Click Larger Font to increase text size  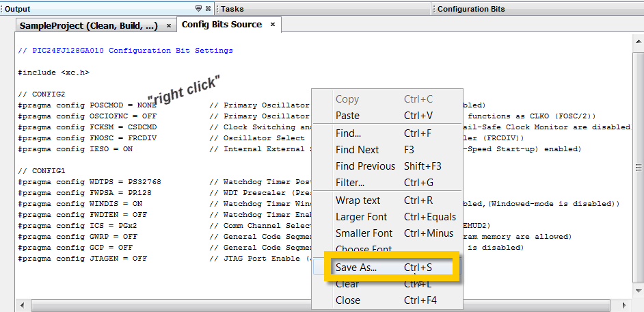[x=363, y=217]
